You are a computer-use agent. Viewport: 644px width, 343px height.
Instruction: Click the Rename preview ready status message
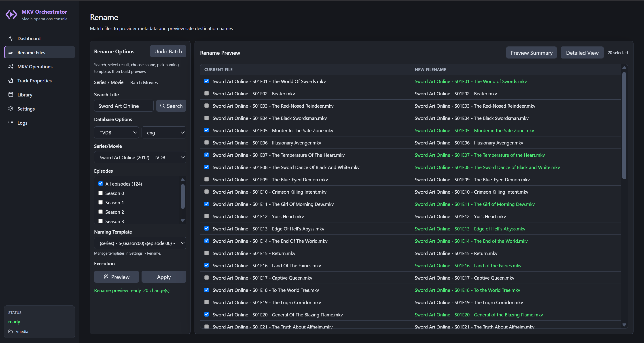132,290
